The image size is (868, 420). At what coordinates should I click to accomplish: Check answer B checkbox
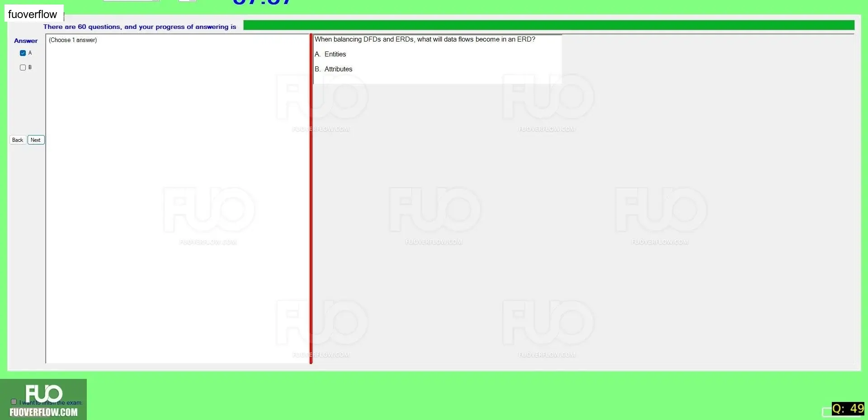pos(23,67)
